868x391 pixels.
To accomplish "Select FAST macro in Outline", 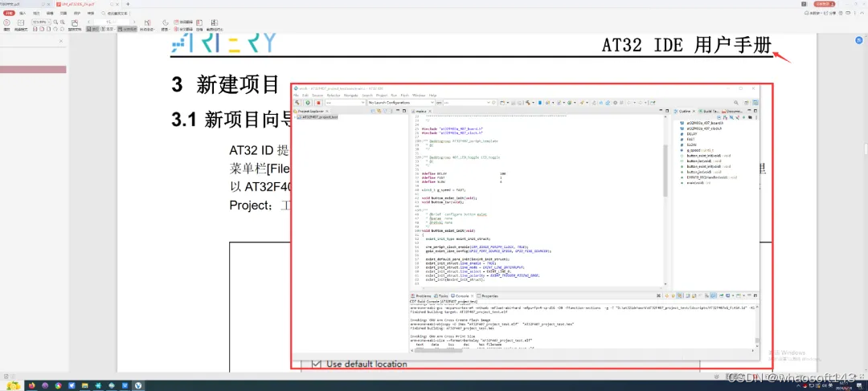I will (x=691, y=140).
